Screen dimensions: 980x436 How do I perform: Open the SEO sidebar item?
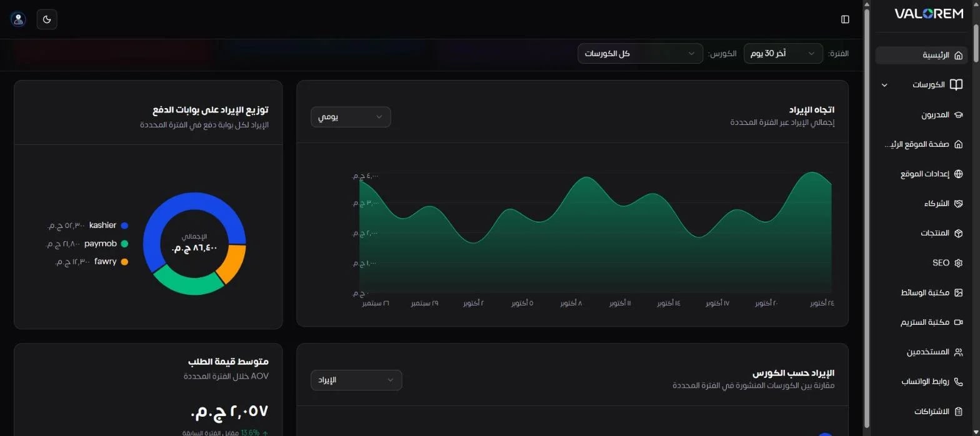point(921,263)
